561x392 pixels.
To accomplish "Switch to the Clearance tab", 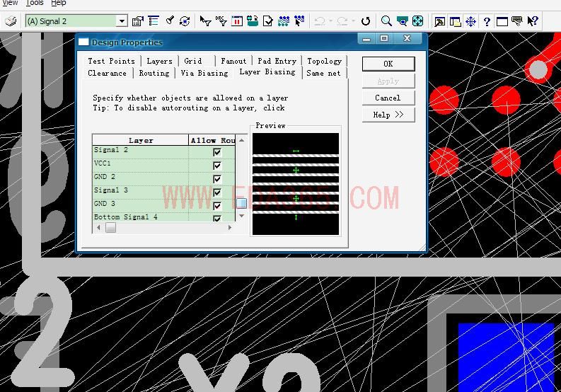I will 107,73.
